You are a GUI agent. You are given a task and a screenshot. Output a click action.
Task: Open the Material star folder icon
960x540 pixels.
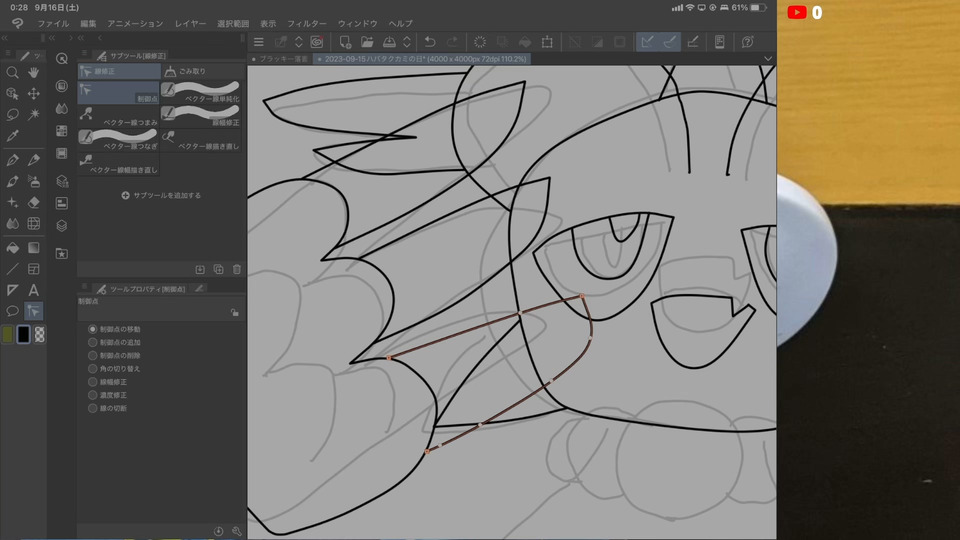[x=62, y=253]
